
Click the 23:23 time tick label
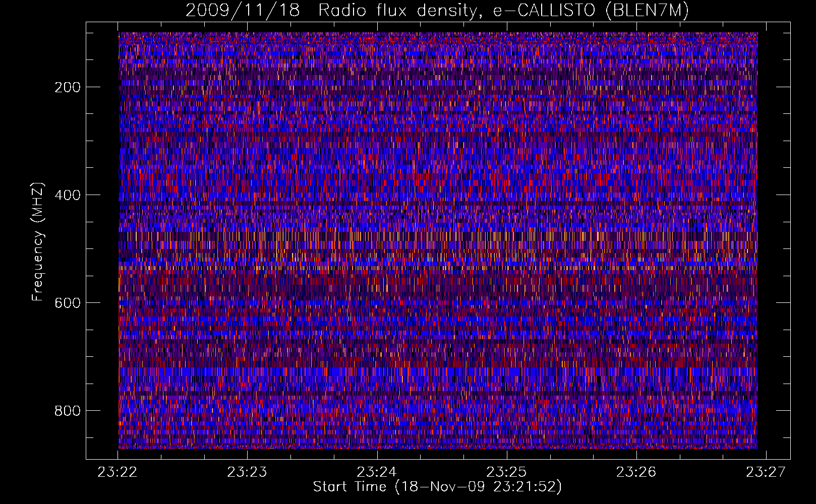tap(247, 472)
